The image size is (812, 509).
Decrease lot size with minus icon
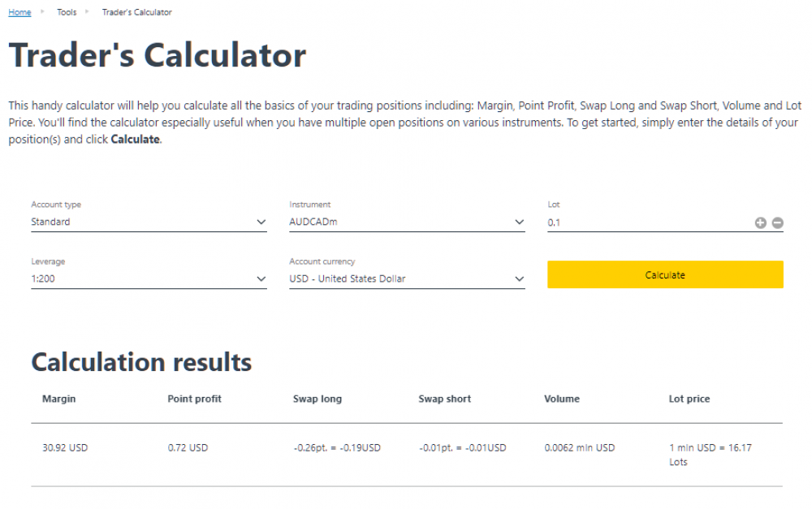(777, 222)
